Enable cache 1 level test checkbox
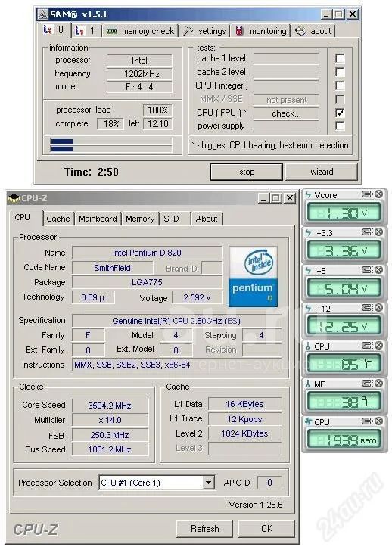Viewport: 392px width, 550px height. pos(340,58)
